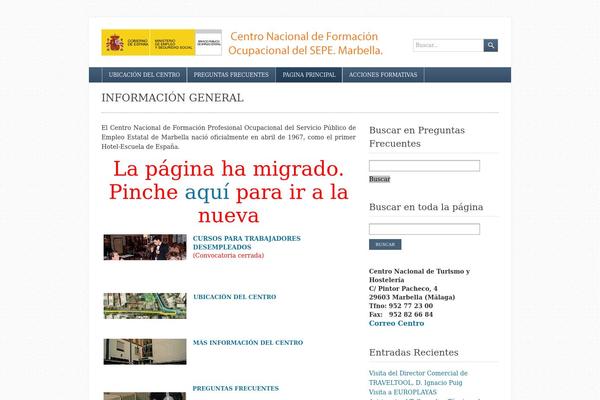Focus the header Buscar search field
This screenshot has height=400, width=600.
click(x=448, y=45)
